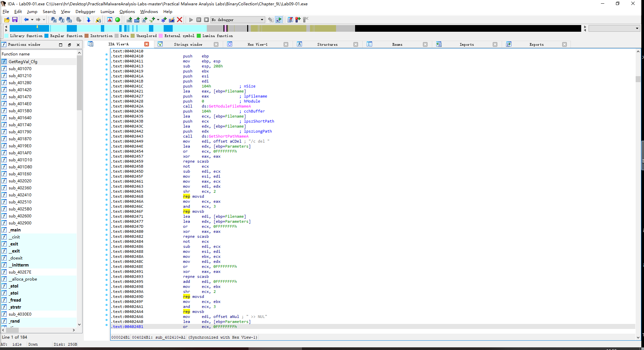Click the blue down arrow icon
This screenshot has width=644, height=350.
(x=89, y=20)
